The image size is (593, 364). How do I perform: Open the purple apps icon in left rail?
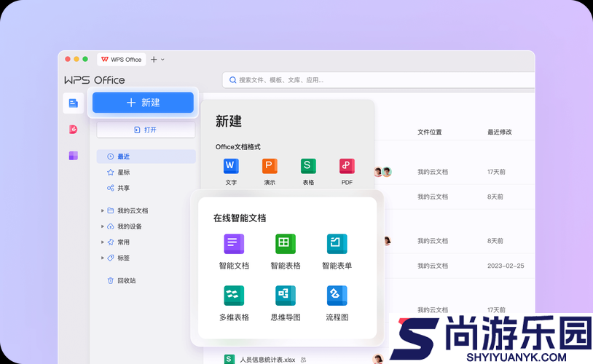(x=74, y=155)
